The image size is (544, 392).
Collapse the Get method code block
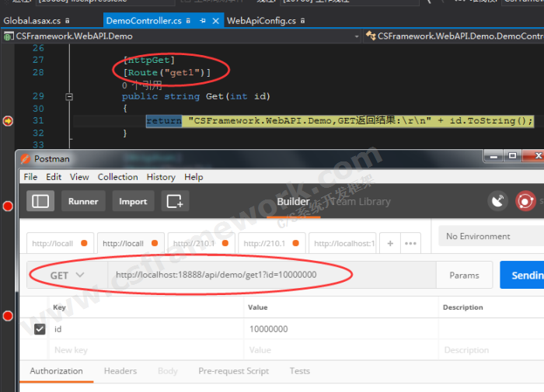(x=68, y=97)
